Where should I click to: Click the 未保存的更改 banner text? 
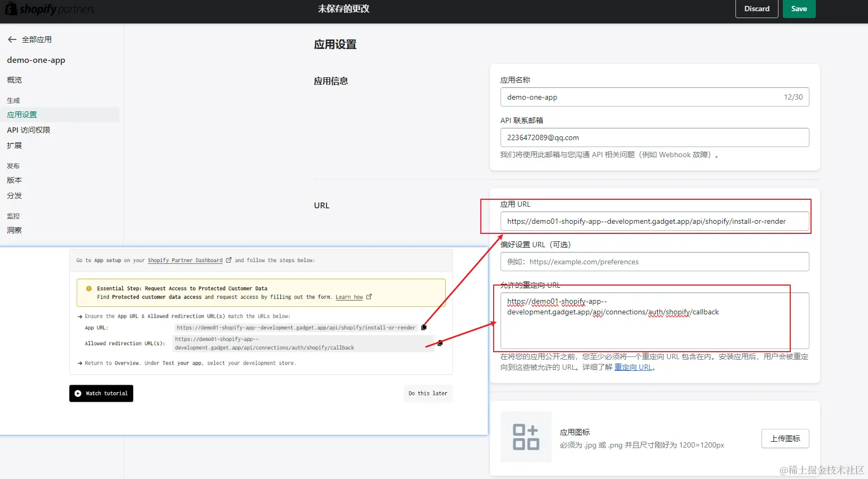343,9
